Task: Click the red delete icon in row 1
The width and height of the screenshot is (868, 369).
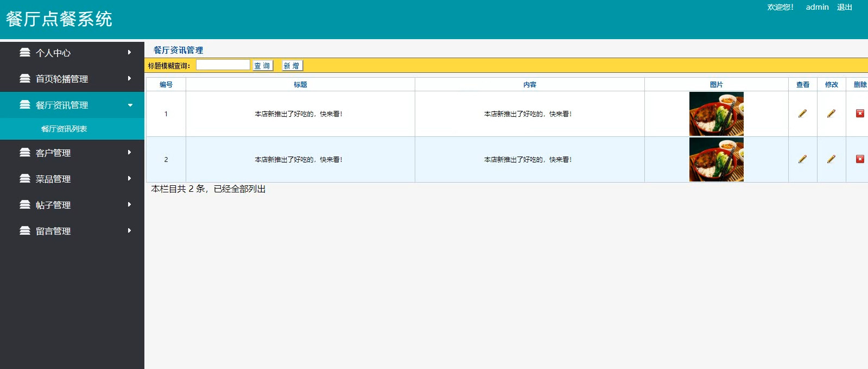Action: pyautogui.click(x=860, y=114)
